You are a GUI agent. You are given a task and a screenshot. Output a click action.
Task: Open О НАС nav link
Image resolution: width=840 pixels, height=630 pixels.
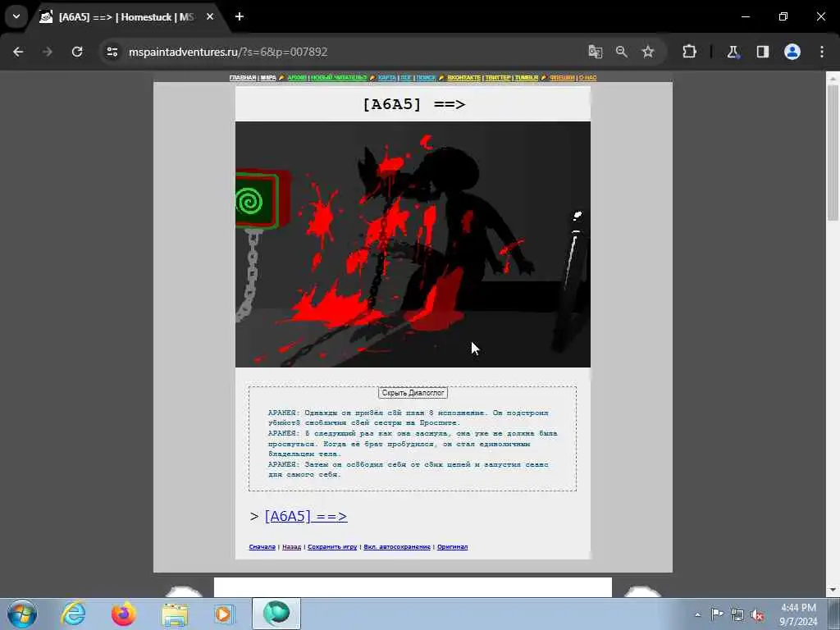(x=587, y=78)
